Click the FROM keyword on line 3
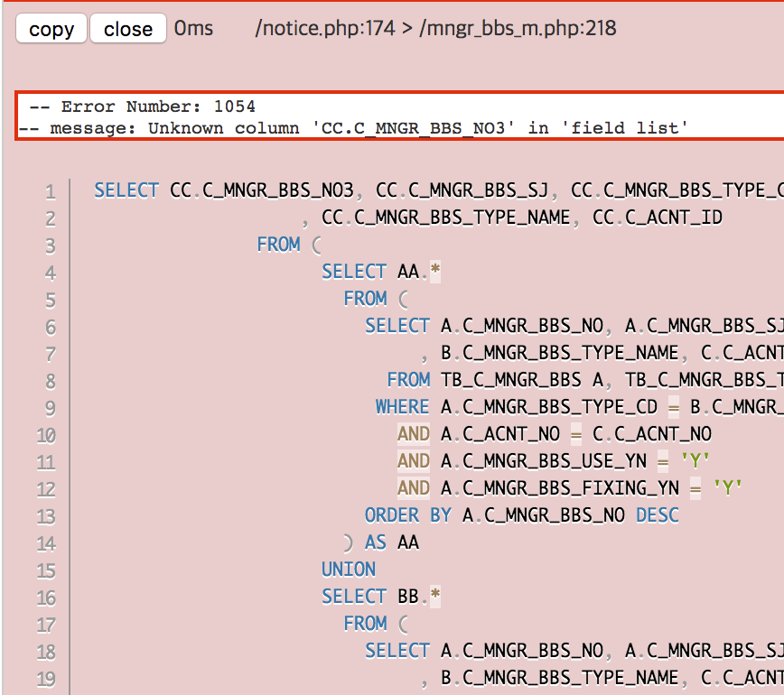 pos(278,245)
